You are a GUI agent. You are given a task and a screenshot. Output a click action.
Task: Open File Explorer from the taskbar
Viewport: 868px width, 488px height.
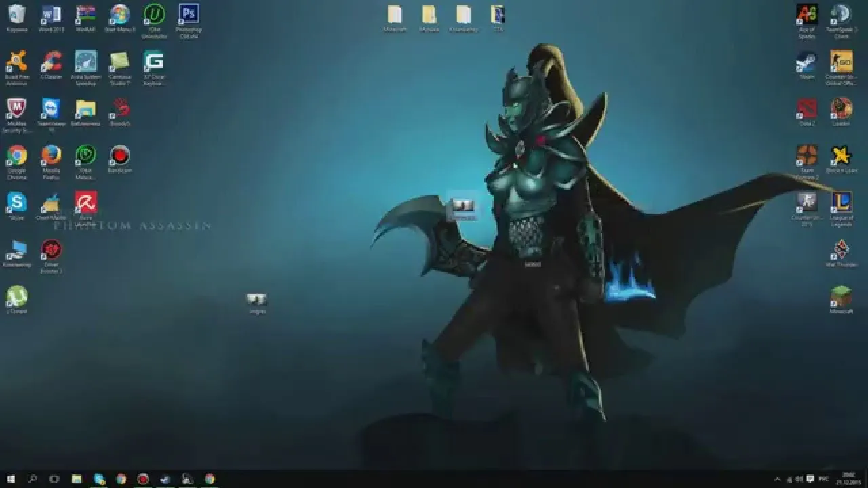pyautogui.click(x=77, y=479)
